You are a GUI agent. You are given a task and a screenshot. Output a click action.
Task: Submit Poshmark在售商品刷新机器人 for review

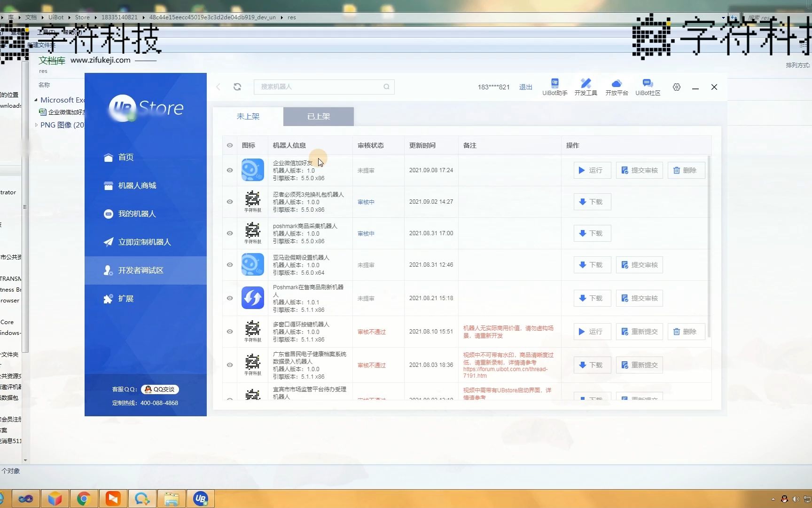click(639, 298)
